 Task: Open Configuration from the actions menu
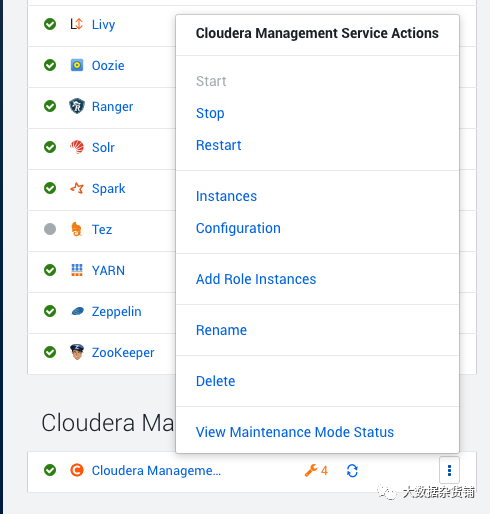[238, 228]
